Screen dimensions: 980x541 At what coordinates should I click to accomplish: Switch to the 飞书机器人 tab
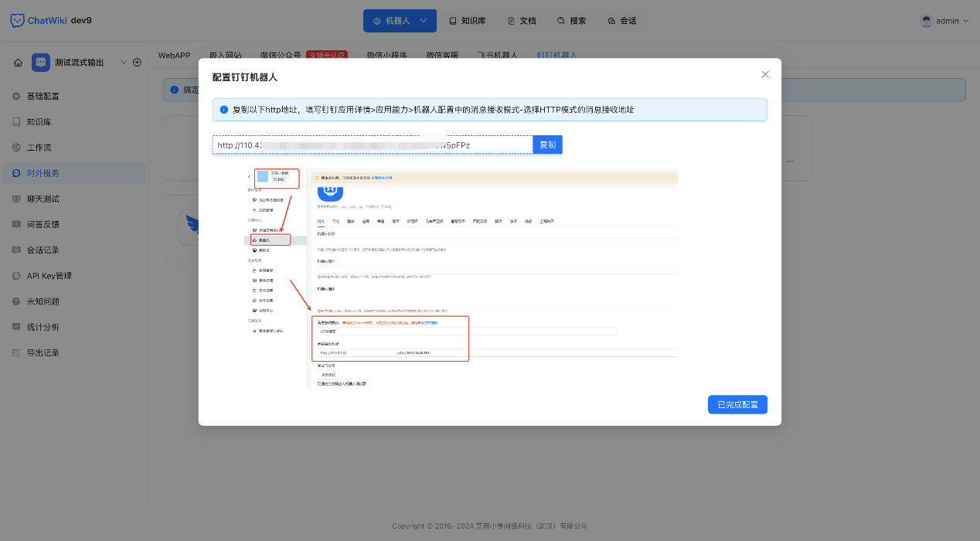point(497,55)
